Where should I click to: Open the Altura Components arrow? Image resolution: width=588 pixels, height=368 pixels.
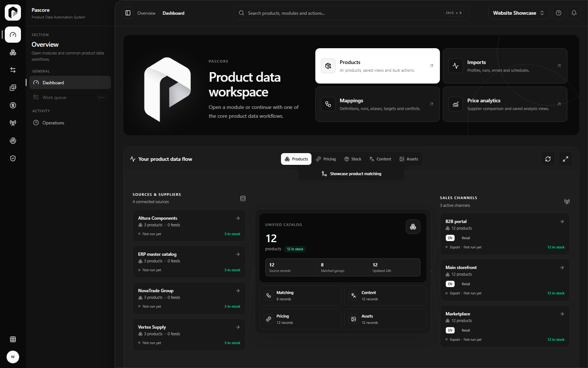(x=238, y=218)
